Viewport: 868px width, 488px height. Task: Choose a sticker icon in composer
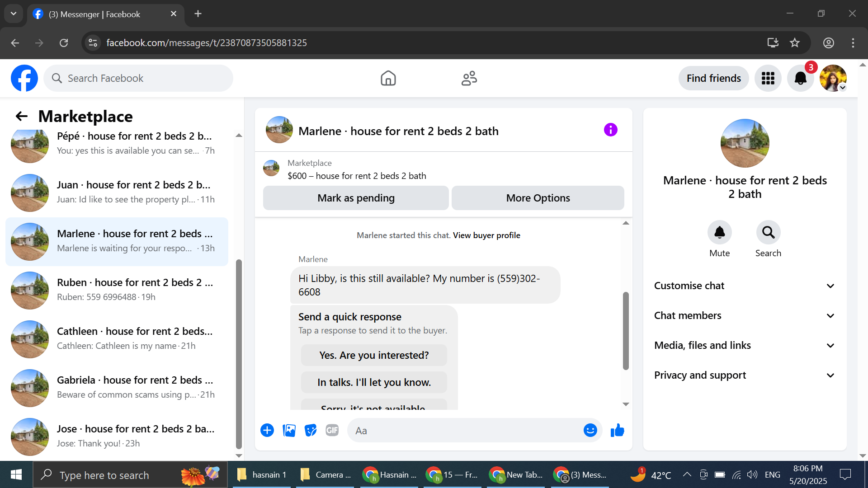coord(311,431)
